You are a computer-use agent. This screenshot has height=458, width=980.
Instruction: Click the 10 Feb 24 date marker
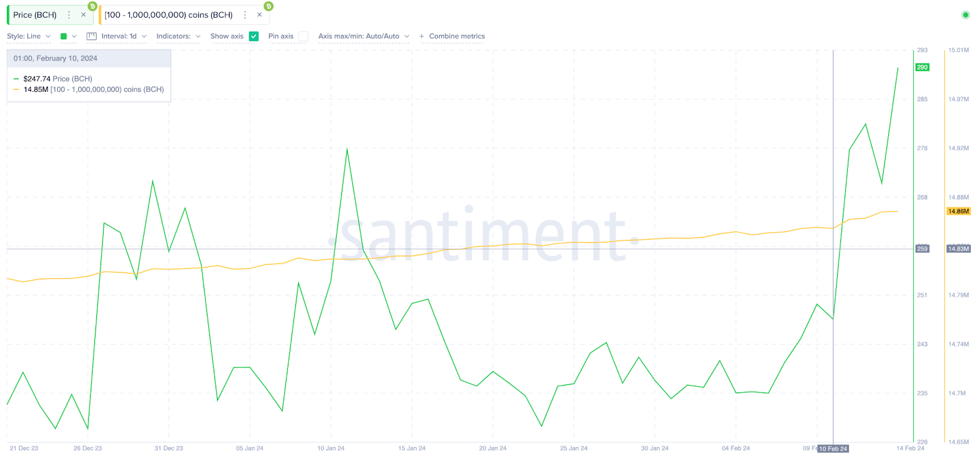pos(833,449)
